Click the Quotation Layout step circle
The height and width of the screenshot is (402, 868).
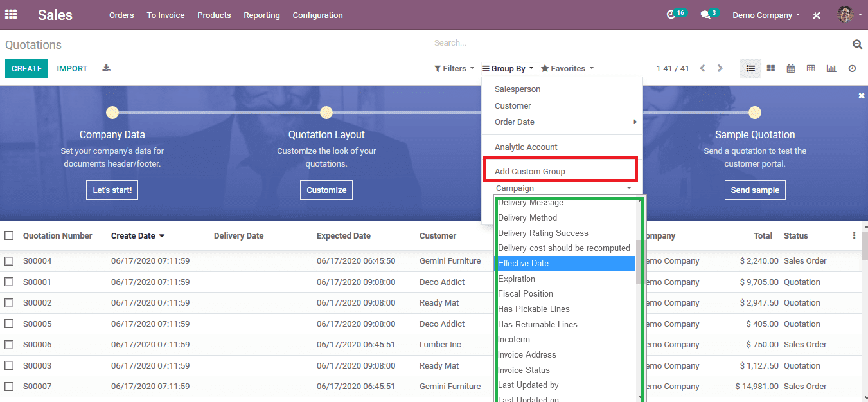[x=326, y=113]
